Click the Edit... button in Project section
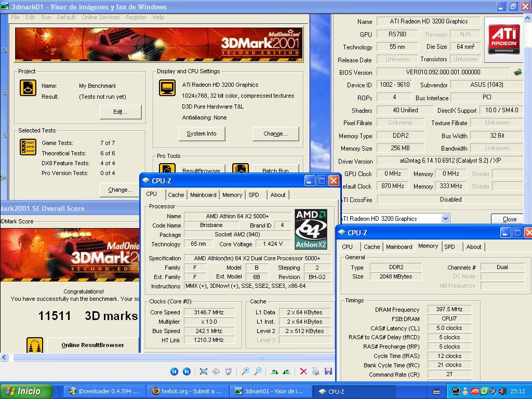The image size is (532, 399). click(121, 112)
